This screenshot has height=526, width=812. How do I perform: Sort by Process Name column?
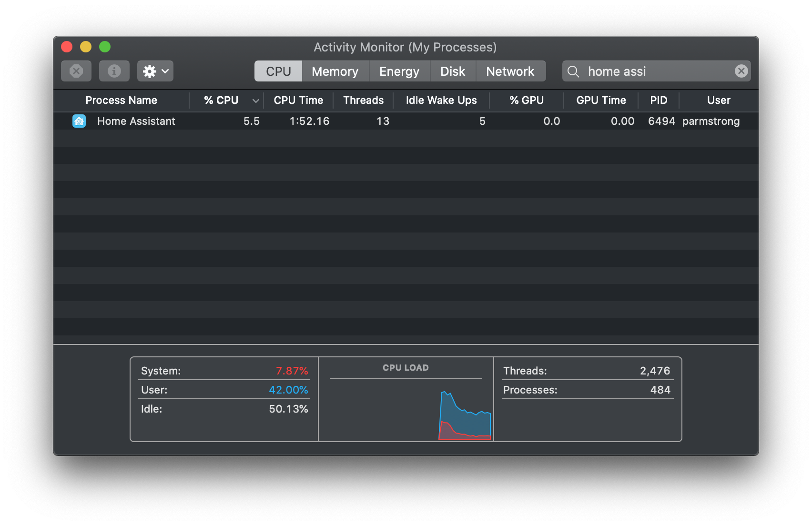pos(122,100)
